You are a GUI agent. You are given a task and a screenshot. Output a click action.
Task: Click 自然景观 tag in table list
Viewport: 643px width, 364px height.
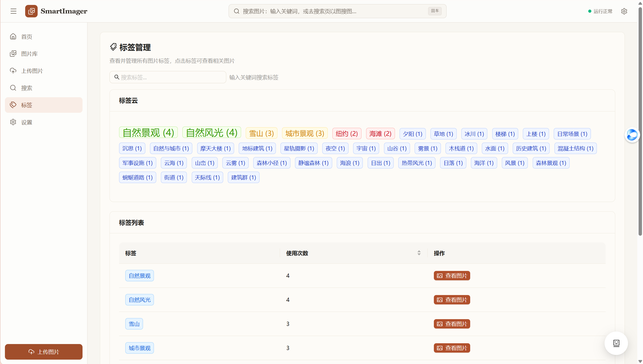pos(140,276)
